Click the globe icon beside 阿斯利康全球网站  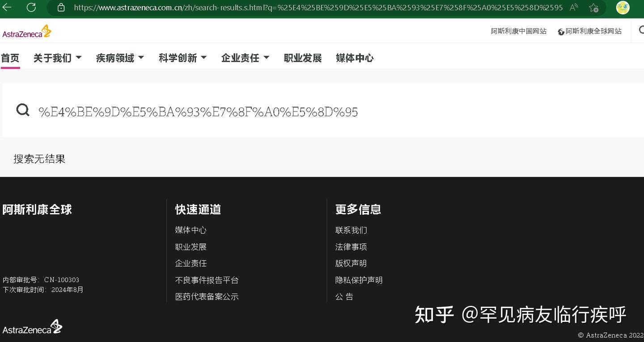pyautogui.click(x=561, y=32)
